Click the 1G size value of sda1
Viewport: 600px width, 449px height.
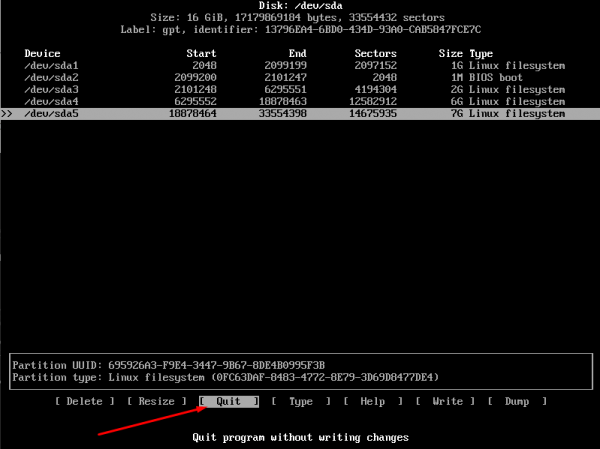[457, 65]
